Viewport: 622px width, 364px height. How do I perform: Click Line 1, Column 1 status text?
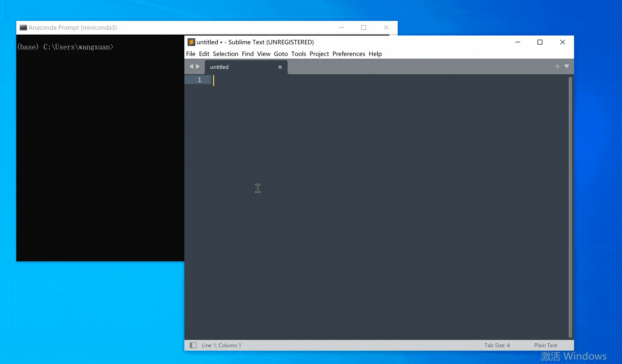[221, 345]
